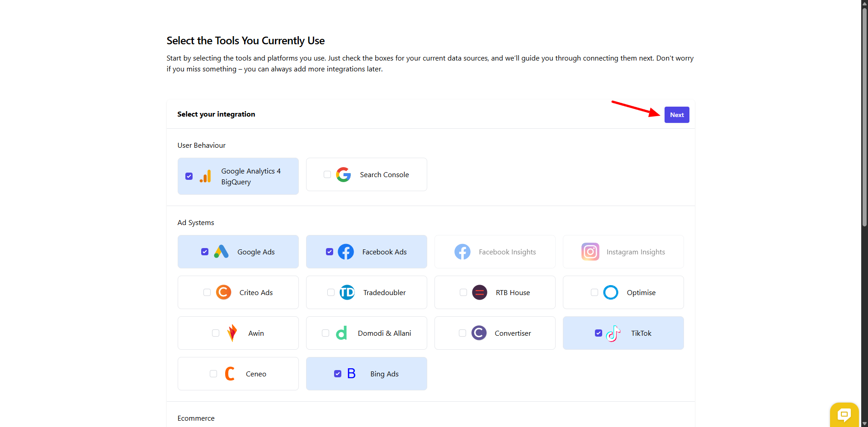Click the Next button
The height and width of the screenshot is (427, 868).
coord(677,115)
